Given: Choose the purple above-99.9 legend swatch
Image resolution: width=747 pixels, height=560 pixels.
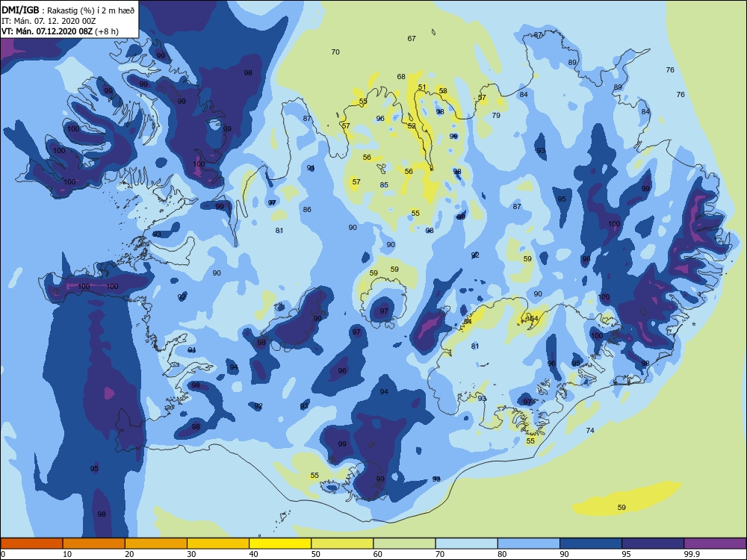Looking at the screenshot, I should 715,544.
